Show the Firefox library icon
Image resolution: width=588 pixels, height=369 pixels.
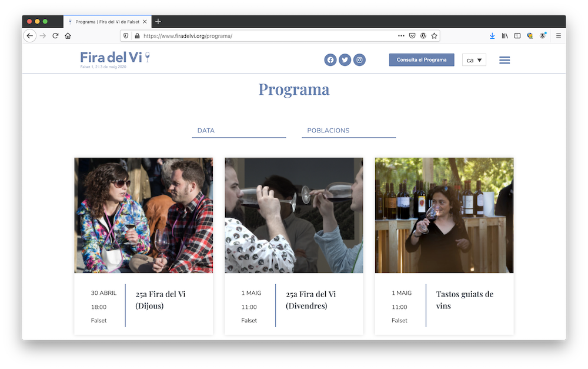pyautogui.click(x=505, y=36)
